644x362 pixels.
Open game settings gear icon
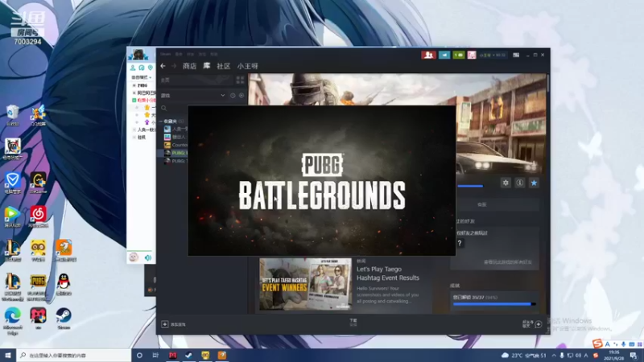(x=506, y=183)
